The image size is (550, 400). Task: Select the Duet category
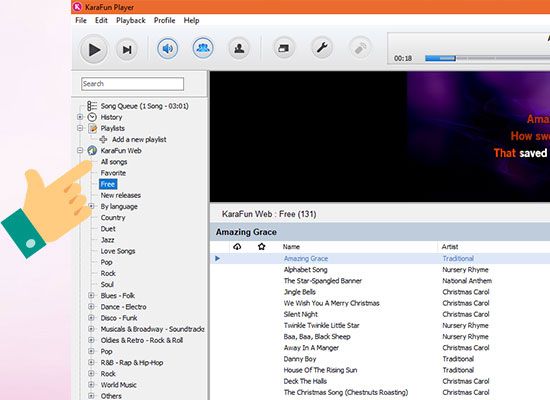pyautogui.click(x=108, y=229)
